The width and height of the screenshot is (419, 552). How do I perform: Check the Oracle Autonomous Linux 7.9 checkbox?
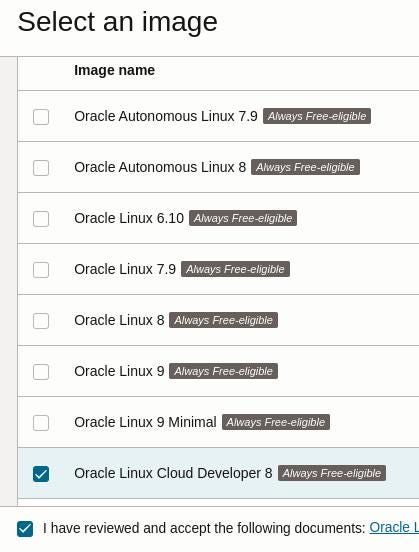click(x=41, y=117)
